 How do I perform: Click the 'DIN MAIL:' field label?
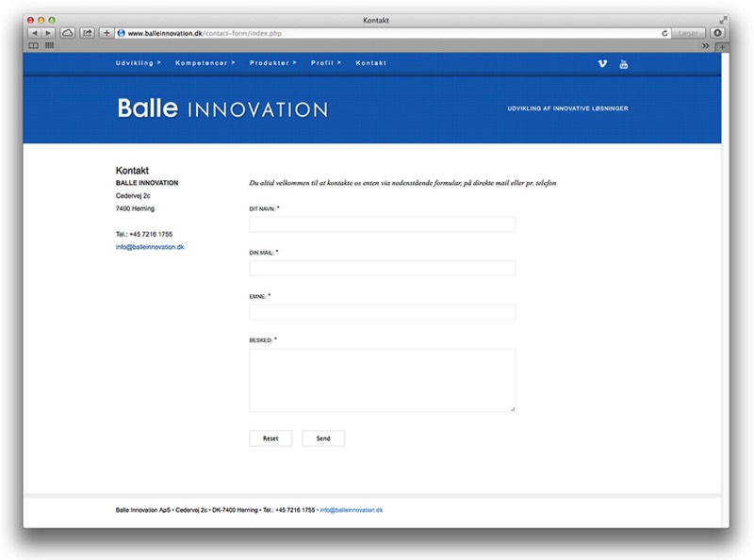tap(261, 253)
